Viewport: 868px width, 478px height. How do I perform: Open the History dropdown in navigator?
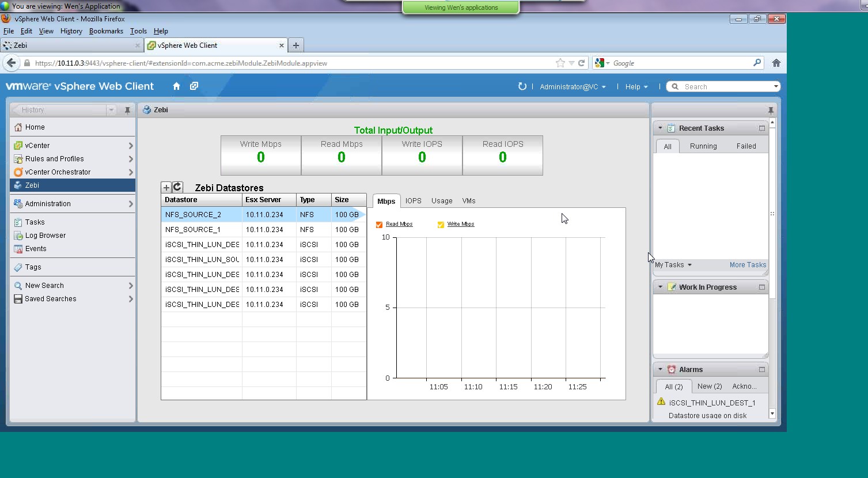tap(111, 110)
